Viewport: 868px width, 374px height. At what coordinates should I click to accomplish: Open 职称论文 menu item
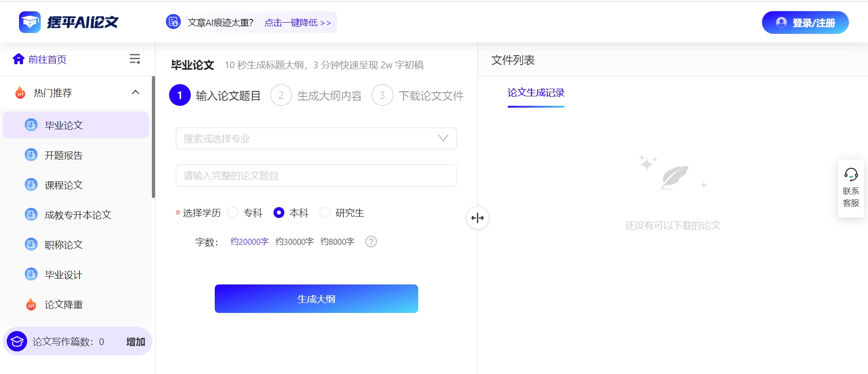pos(76,245)
